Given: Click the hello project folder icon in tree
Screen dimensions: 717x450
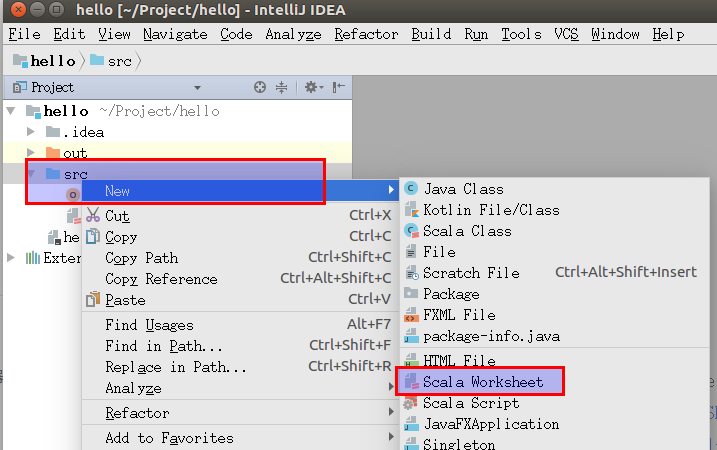Looking at the screenshot, I should (33, 111).
